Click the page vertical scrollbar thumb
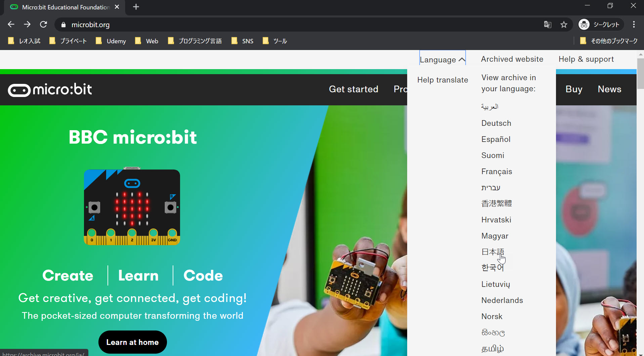 tap(640, 73)
